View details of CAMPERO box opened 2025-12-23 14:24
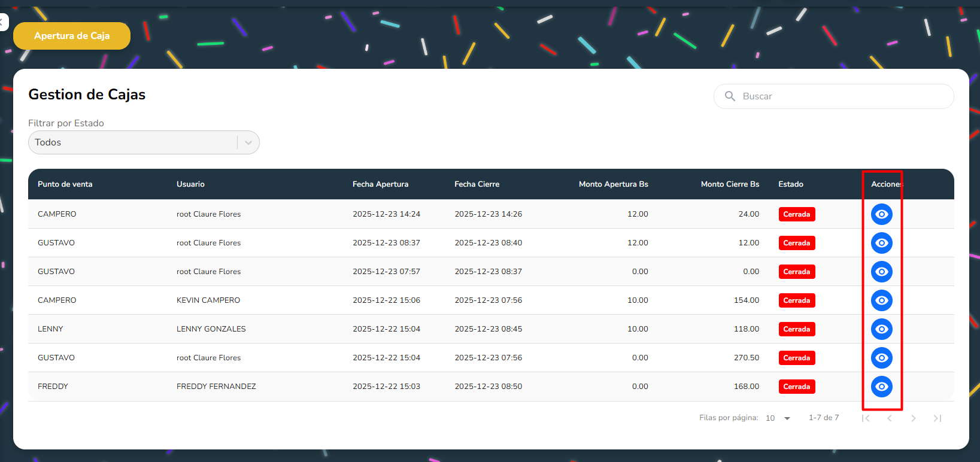 coord(881,214)
